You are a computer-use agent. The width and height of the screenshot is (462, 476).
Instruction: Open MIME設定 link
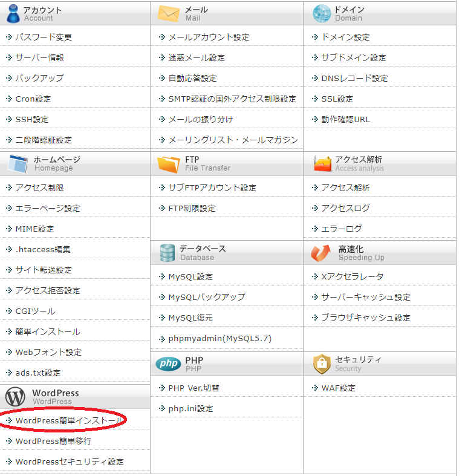point(35,229)
